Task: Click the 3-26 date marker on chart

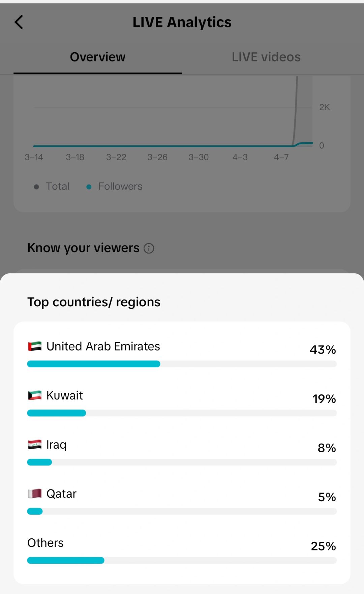Action: coord(157,157)
